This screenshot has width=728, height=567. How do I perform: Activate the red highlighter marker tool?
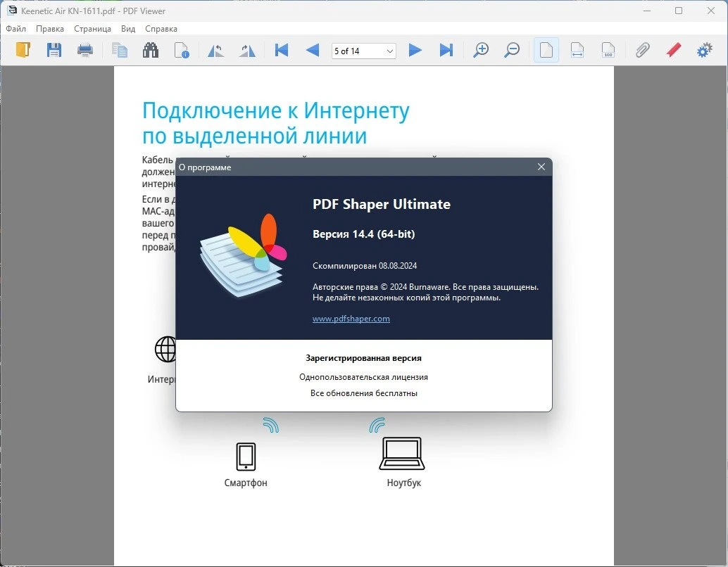[x=674, y=50]
